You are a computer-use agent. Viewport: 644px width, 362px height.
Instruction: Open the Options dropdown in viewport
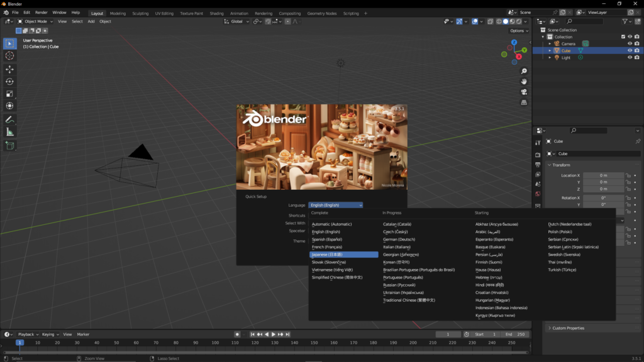tap(519, 31)
